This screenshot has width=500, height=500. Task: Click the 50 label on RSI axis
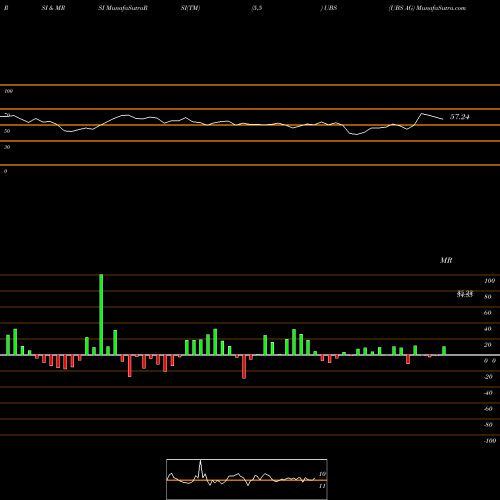(x=7, y=131)
